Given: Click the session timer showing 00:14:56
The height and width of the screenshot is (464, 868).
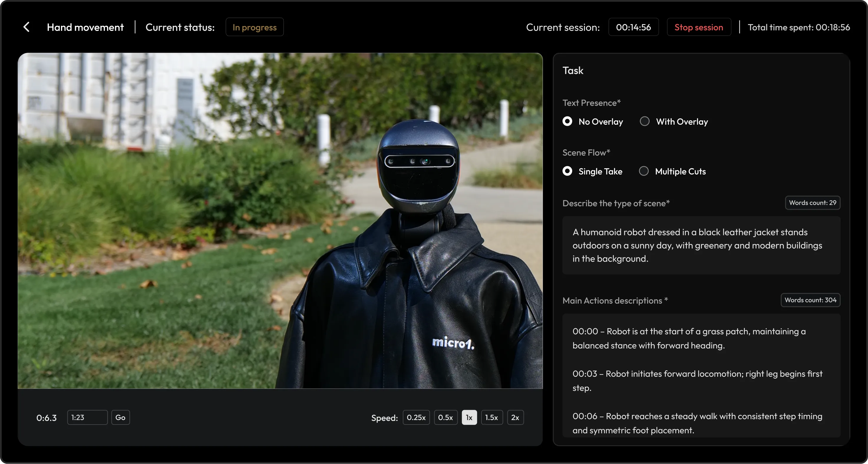Looking at the screenshot, I should [x=633, y=27].
